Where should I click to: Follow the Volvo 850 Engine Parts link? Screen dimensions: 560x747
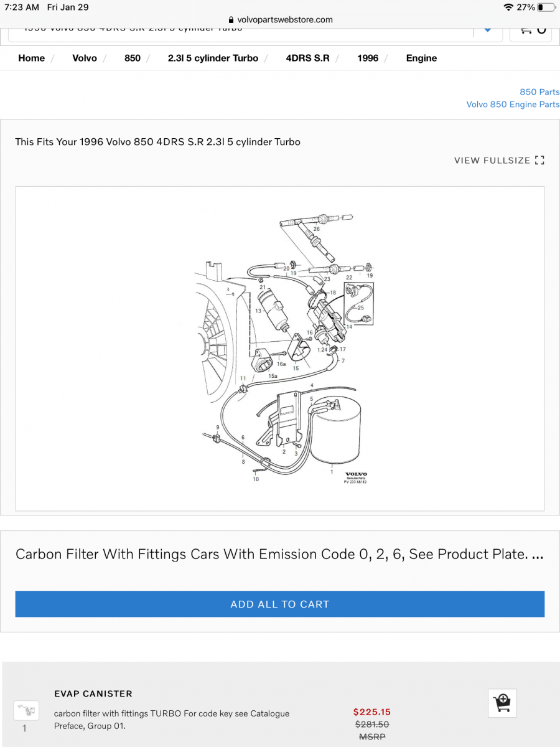click(x=513, y=105)
